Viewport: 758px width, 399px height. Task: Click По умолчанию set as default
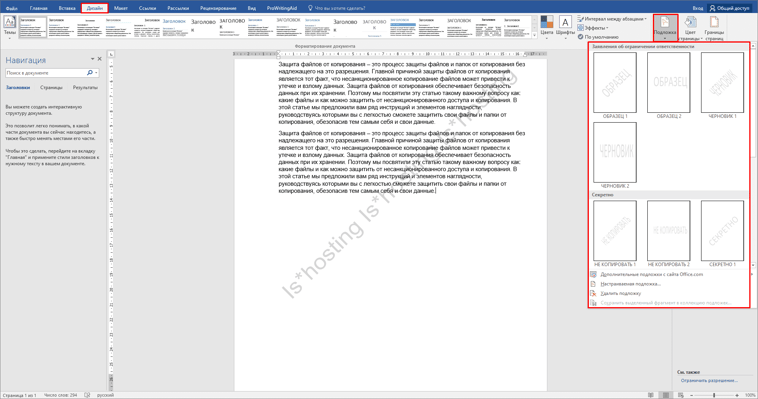[598, 37]
